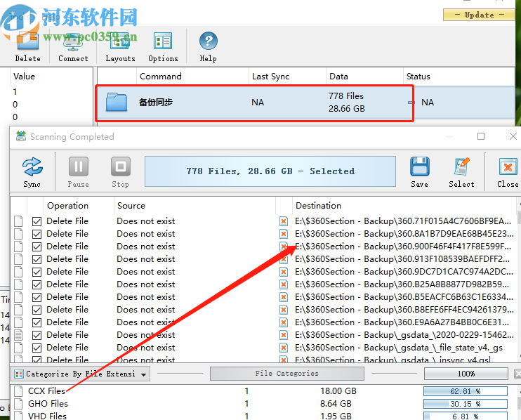Click the Close icon in scan toolbar
Viewport: 521px width, 420px height.
tap(508, 166)
